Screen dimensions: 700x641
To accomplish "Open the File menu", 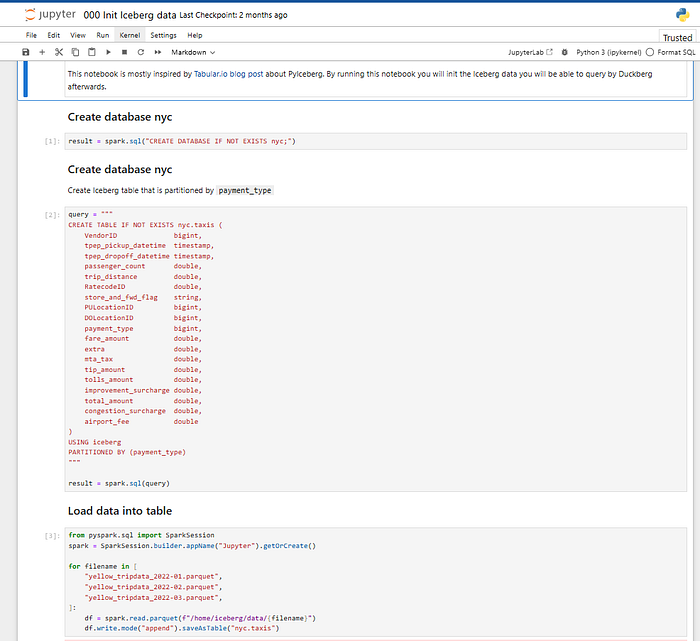I will pyautogui.click(x=31, y=35).
